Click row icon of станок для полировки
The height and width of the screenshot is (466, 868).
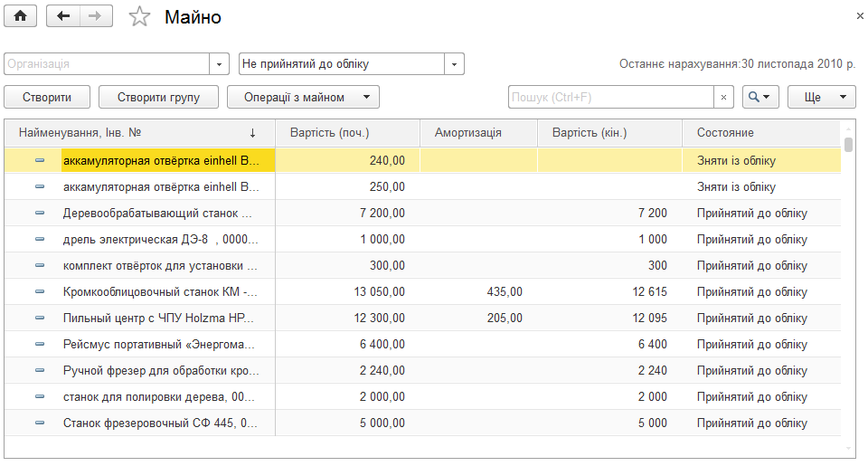pos(40,396)
